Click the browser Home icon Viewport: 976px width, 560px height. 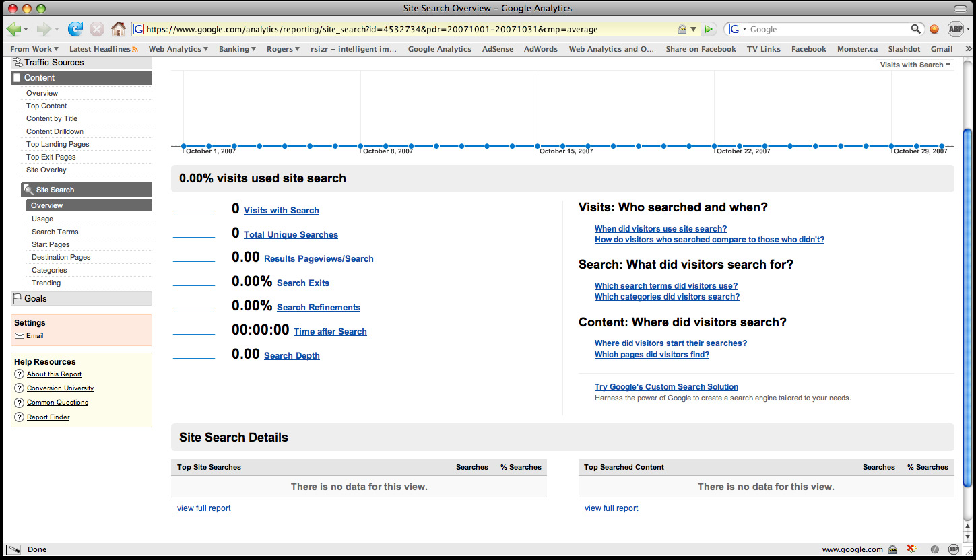point(119,29)
